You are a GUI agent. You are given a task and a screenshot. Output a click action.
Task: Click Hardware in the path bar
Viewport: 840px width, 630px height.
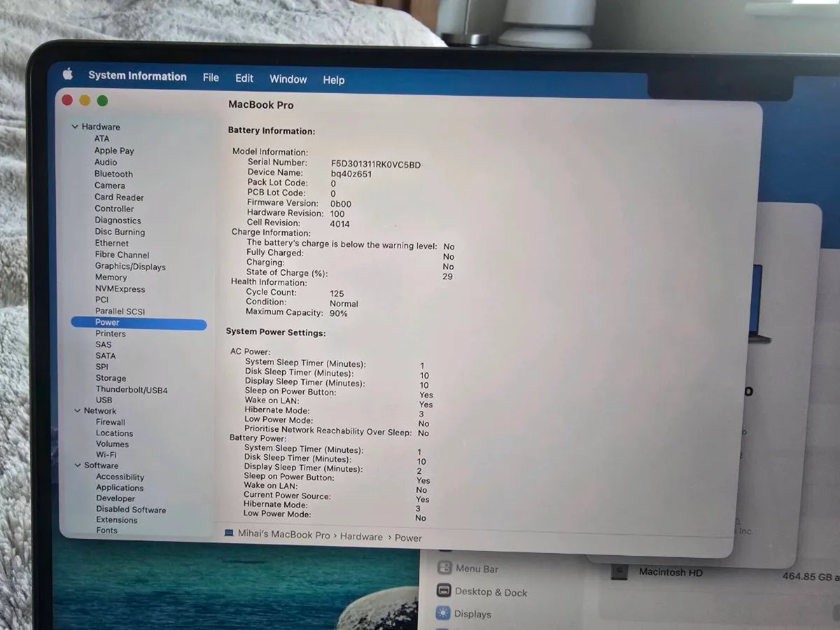click(x=362, y=537)
